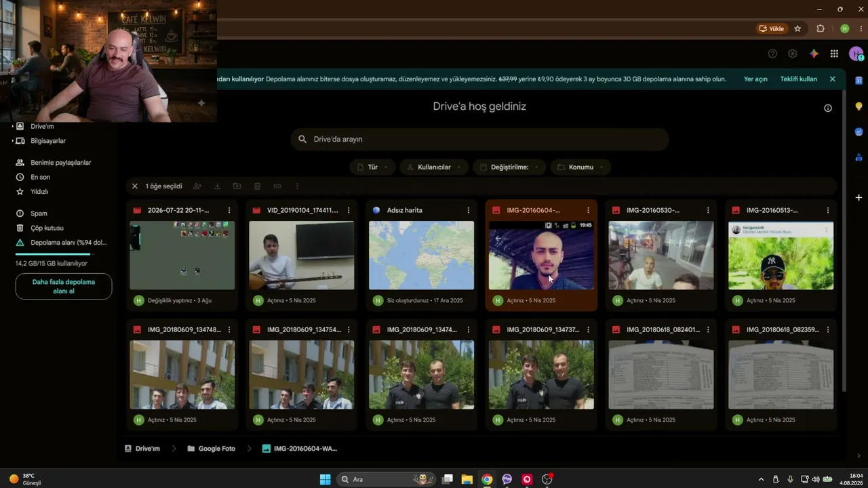Click Daha fazla depolama alanı al button
This screenshot has width=868, height=488.
64,286
